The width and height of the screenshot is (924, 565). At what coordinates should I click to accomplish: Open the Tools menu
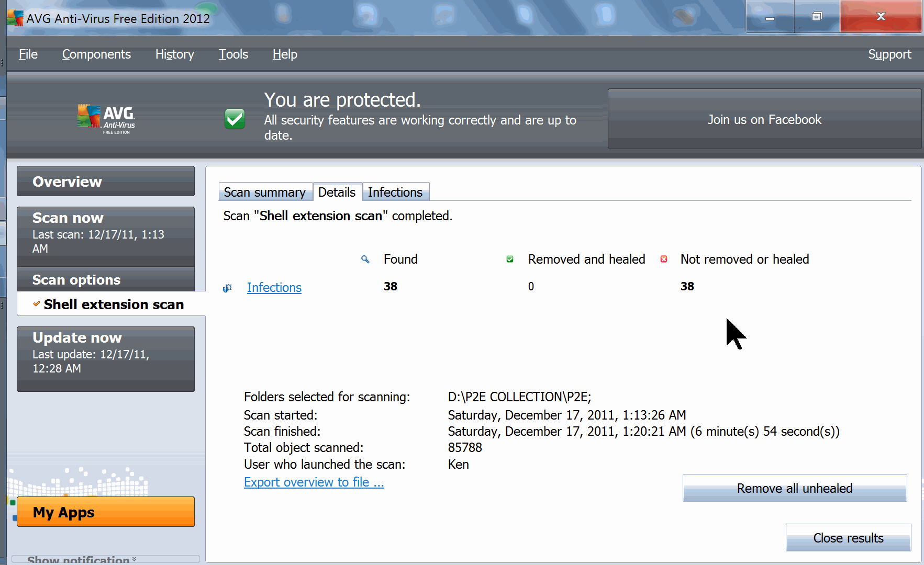(x=233, y=54)
